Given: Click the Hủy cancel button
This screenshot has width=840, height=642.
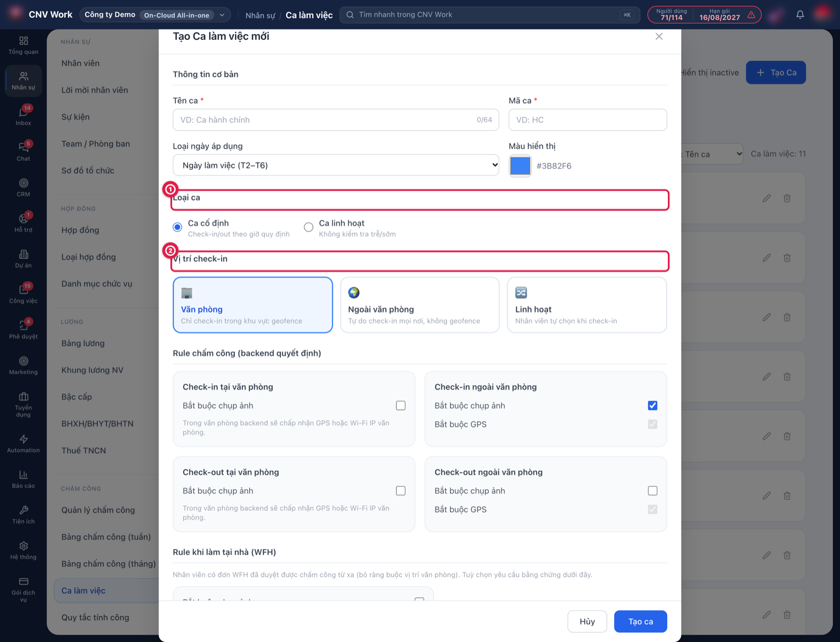Looking at the screenshot, I should click(x=587, y=622).
